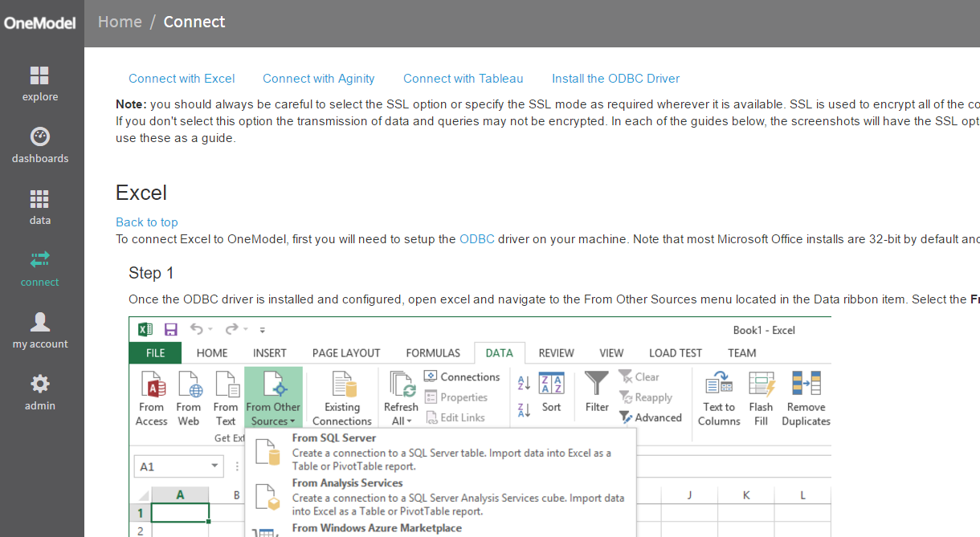Click Connections in the Excel ribbon

tap(462, 376)
